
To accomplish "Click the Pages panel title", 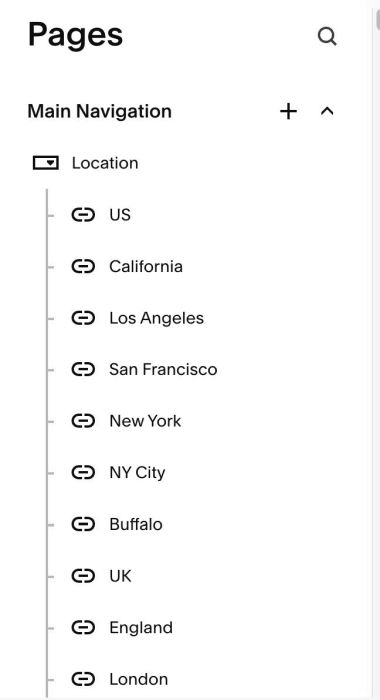I will [75, 35].
